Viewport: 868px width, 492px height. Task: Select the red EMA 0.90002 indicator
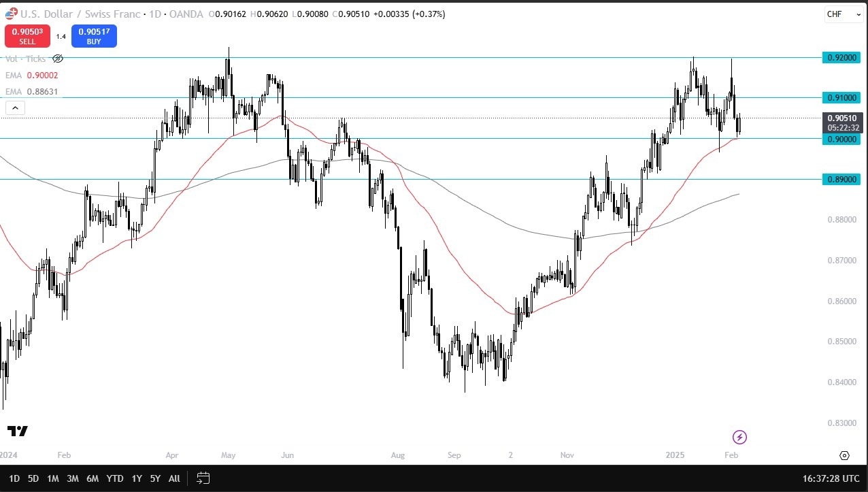pos(34,76)
